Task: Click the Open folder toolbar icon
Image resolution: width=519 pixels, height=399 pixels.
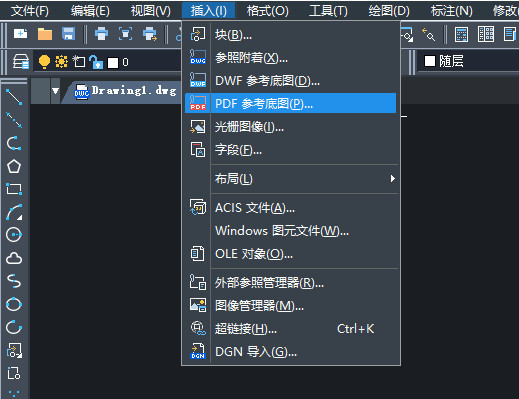Action: click(x=45, y=34)
